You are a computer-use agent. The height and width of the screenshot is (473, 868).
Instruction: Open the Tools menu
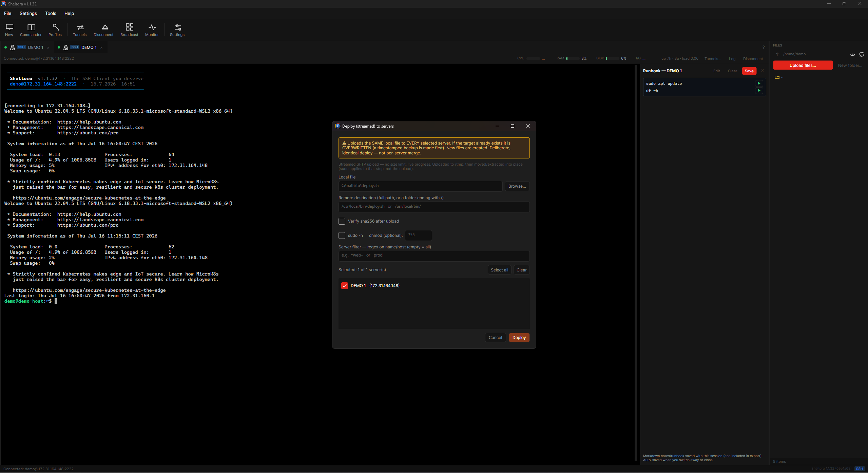[51, 13]
